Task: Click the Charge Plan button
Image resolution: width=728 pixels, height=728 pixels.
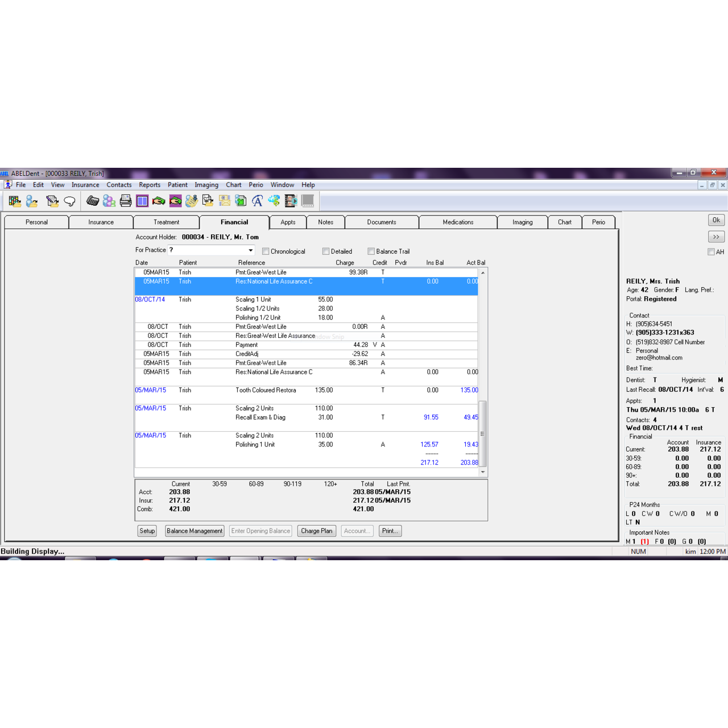Action: [x=316, y=531]
